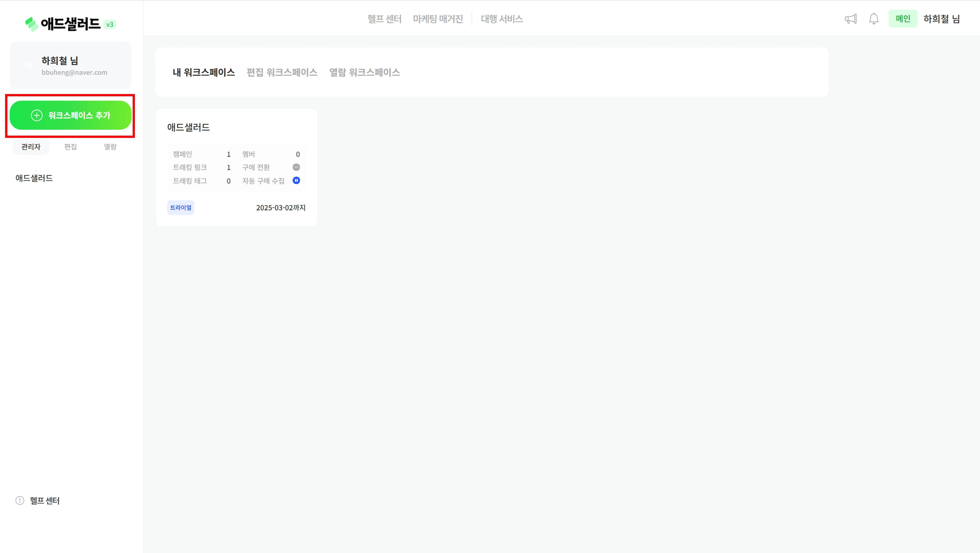Click the 구매 전환 gray status icon
Viewport: 980px width, 553px height.
[296, 167]
